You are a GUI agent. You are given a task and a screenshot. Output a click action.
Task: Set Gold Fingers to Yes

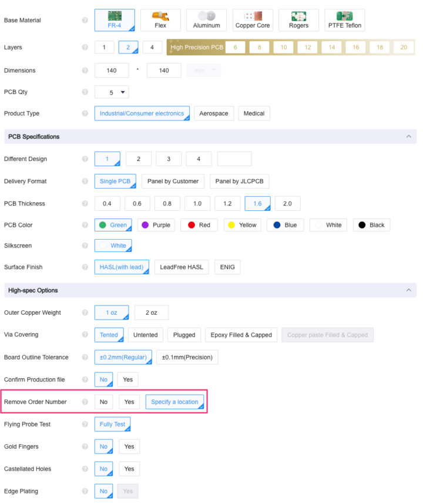pyautogui.click(x=129, y=447)
